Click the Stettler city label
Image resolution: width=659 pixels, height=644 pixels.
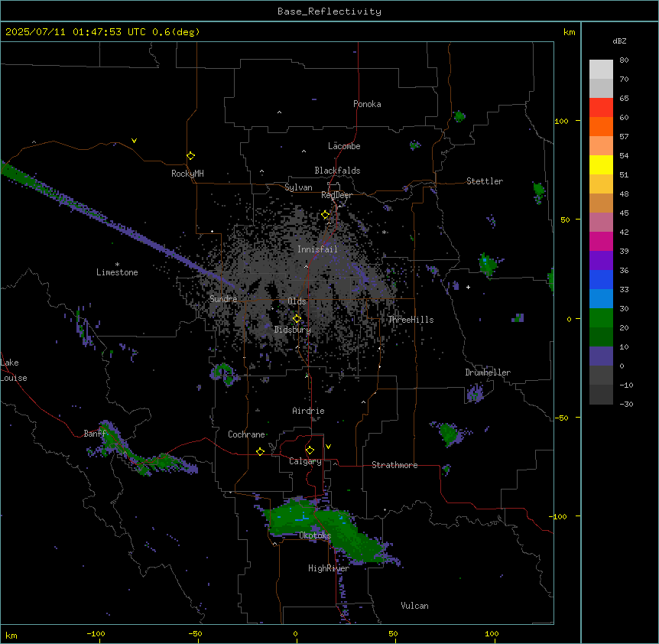[x=485, y=181]
